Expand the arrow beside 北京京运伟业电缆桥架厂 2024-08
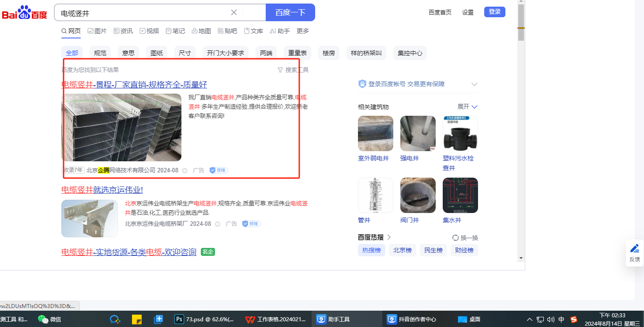The height and width of the screenshot is (327, 644). pyautogui.click(x=217, y=224)
